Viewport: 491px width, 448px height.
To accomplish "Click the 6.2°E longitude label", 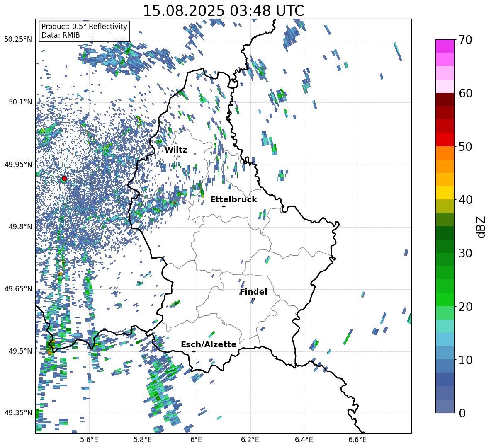I will [250, 440].
